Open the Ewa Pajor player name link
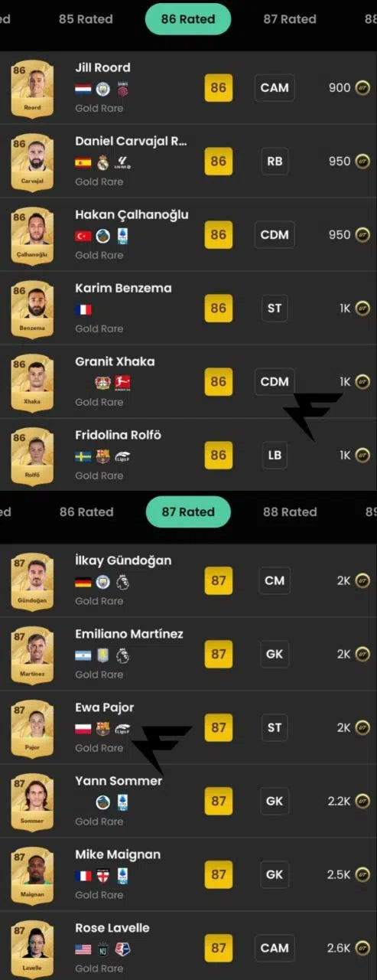377x980 pixels. [x=105, y=707]
